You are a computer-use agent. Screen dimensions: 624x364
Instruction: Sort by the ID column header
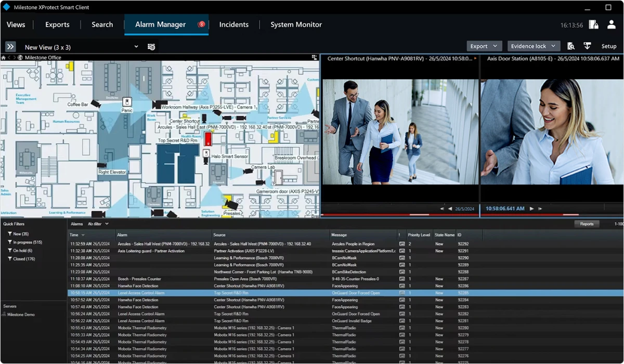[470, 235]
